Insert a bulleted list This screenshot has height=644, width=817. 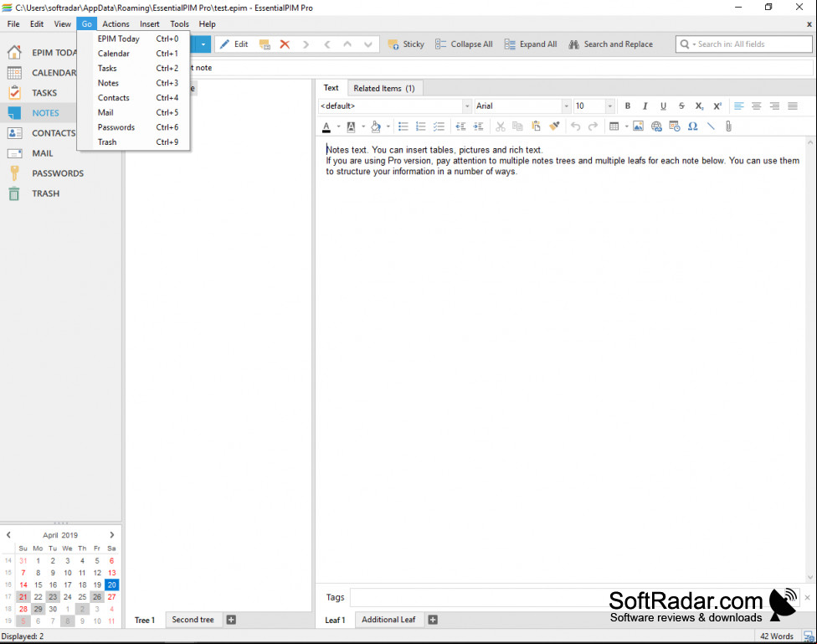click(x=403, y=126)
